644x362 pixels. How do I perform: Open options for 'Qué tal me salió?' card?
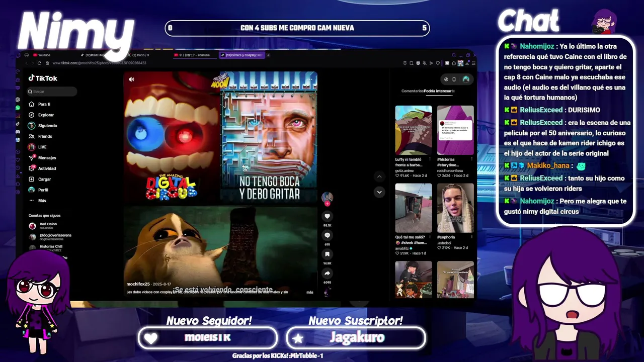click(430, 237)
